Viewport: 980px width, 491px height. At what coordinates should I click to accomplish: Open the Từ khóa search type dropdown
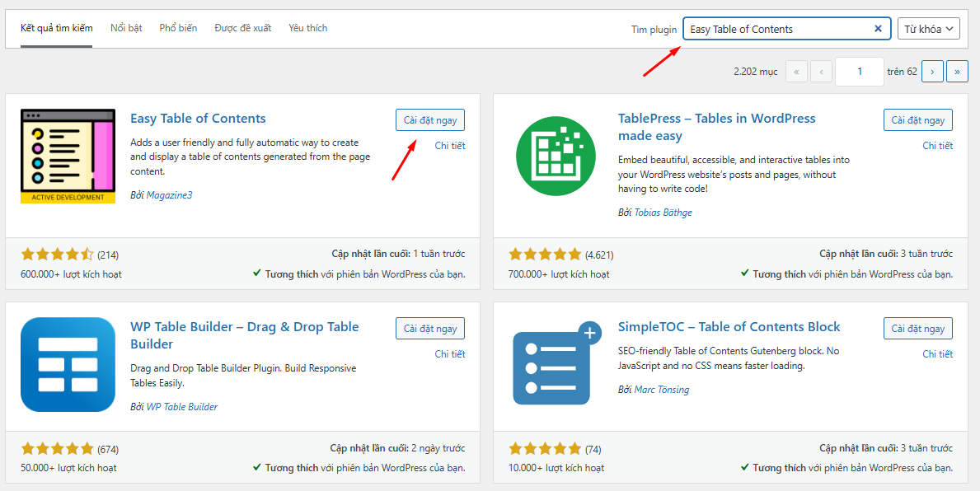coord(928,29)
